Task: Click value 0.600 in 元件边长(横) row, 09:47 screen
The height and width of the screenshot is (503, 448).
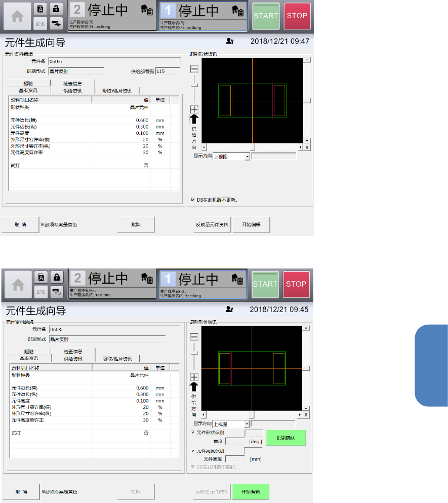Action: 142,120
